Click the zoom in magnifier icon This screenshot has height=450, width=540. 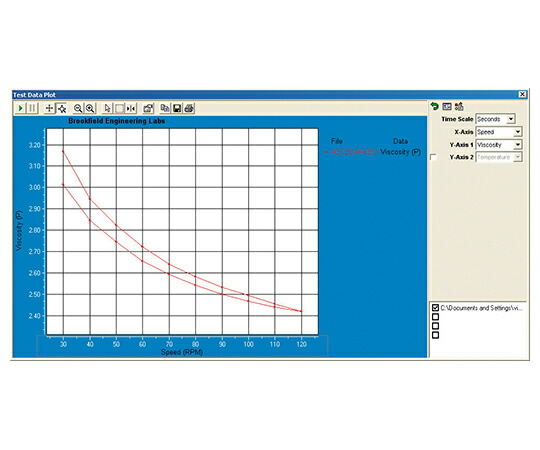coord(90,108)
